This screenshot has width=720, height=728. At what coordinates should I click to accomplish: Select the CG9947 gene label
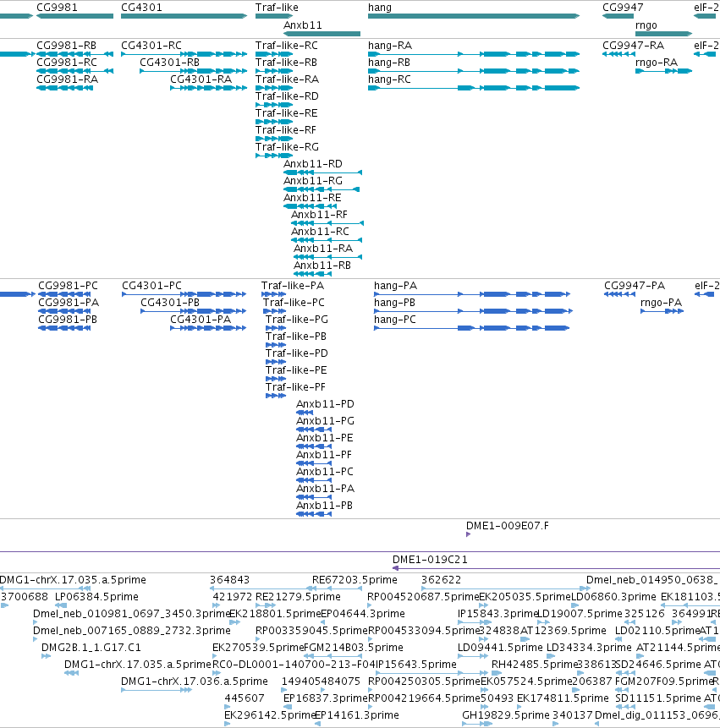tap(623, 8)
